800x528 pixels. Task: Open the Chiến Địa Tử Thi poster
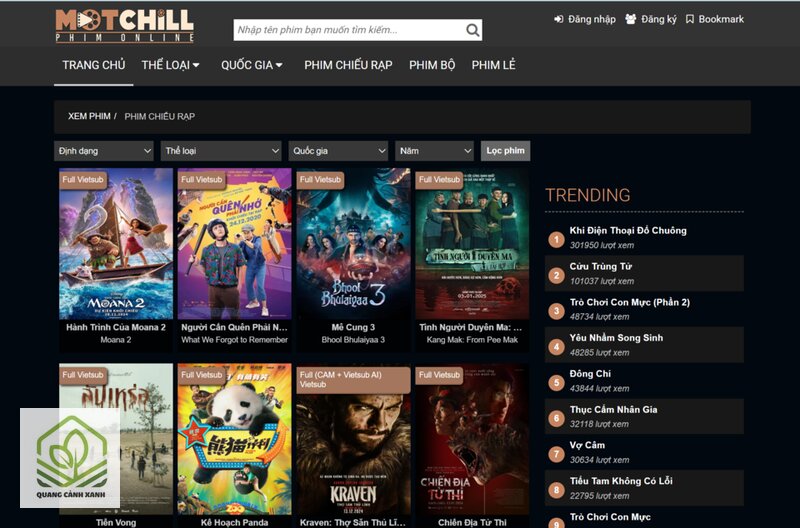click(x=472, y=439)
